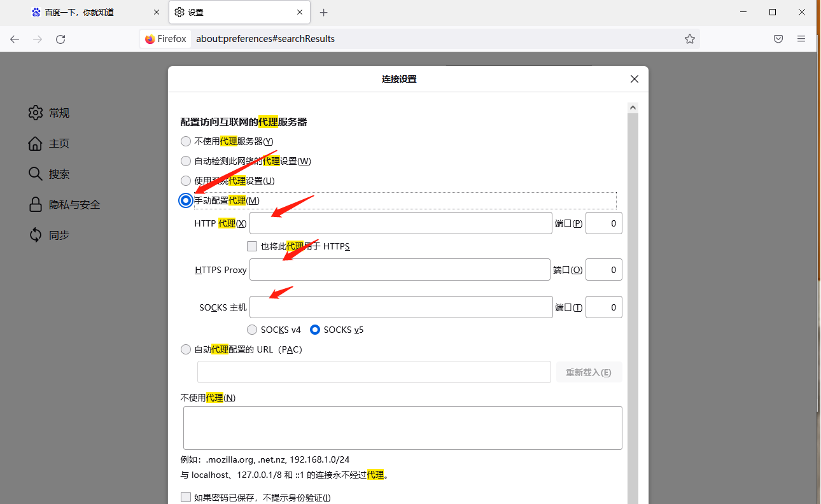
Task: Click the bookmark star in address bar
Action: click(690, 39)
